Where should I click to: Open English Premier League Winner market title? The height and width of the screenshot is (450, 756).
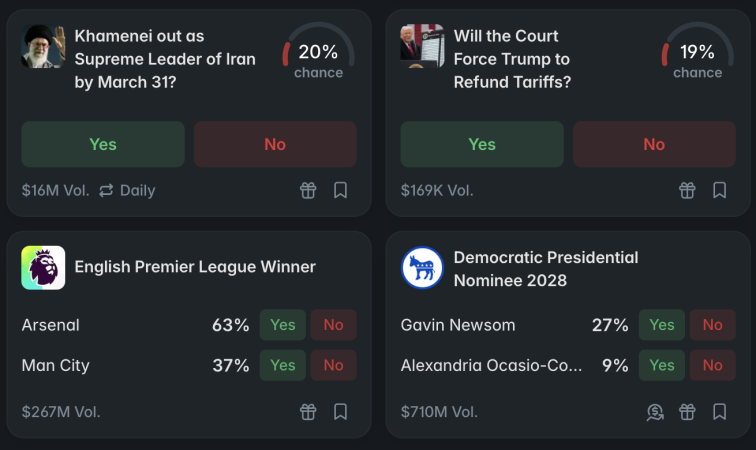[195, 267]
